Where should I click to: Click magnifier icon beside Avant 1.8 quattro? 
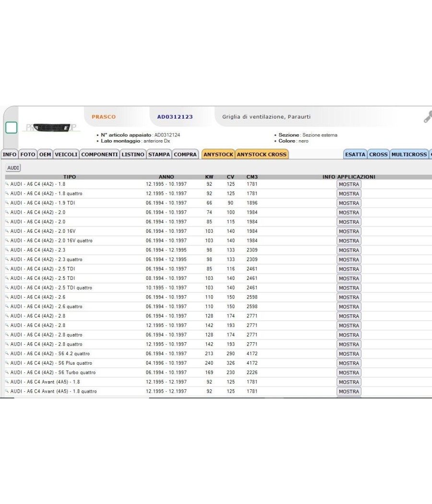point(7,391)
